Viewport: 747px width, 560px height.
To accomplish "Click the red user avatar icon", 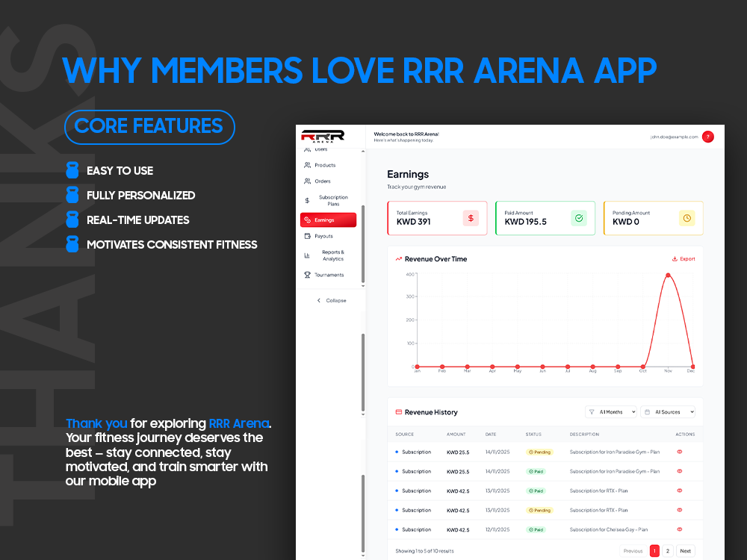I will [x=708, y=137].
